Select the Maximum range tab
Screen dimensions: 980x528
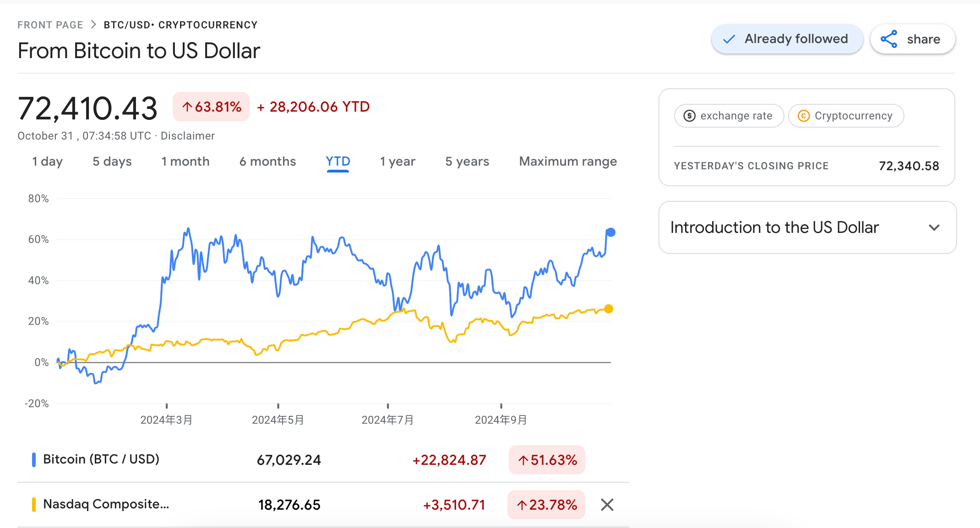568,162
